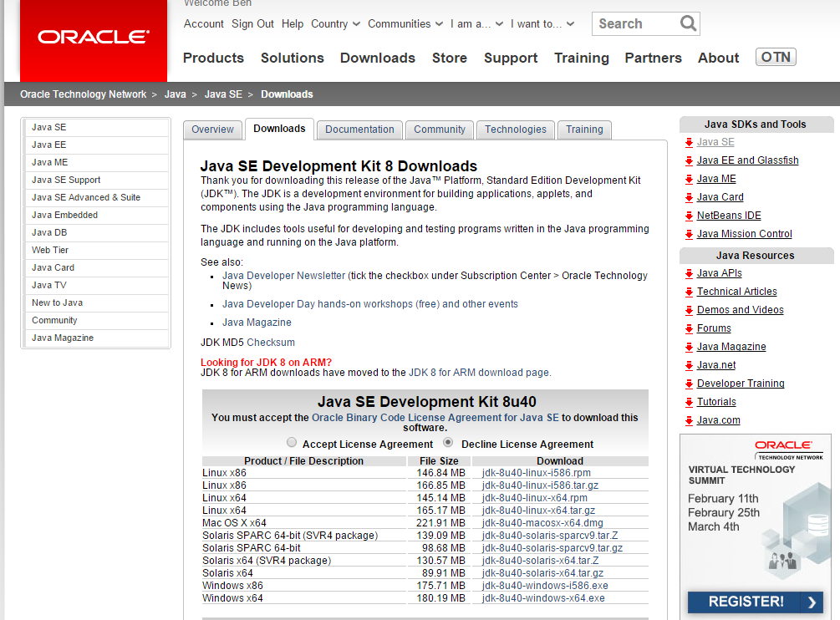Click the Oracle logo
The width and height of the screenshot is (840, 620).
tap(94, 37)
